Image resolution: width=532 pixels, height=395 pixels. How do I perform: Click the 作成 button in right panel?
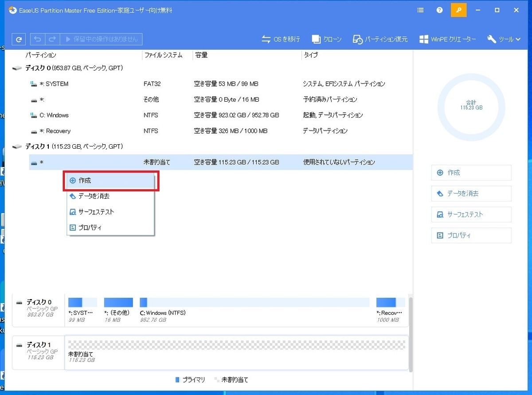(471, 173)
